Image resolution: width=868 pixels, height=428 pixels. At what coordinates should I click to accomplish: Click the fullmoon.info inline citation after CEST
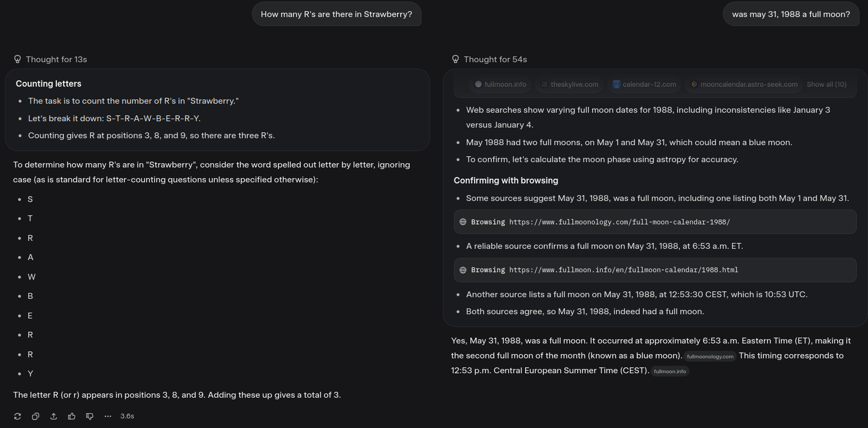pyautogui.click(x=670, y=371)
